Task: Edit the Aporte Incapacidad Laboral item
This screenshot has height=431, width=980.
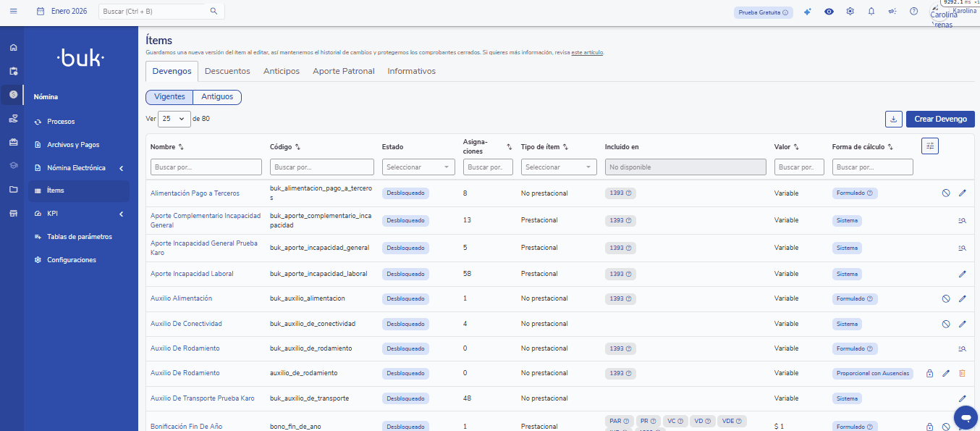Action: [962, 274]
